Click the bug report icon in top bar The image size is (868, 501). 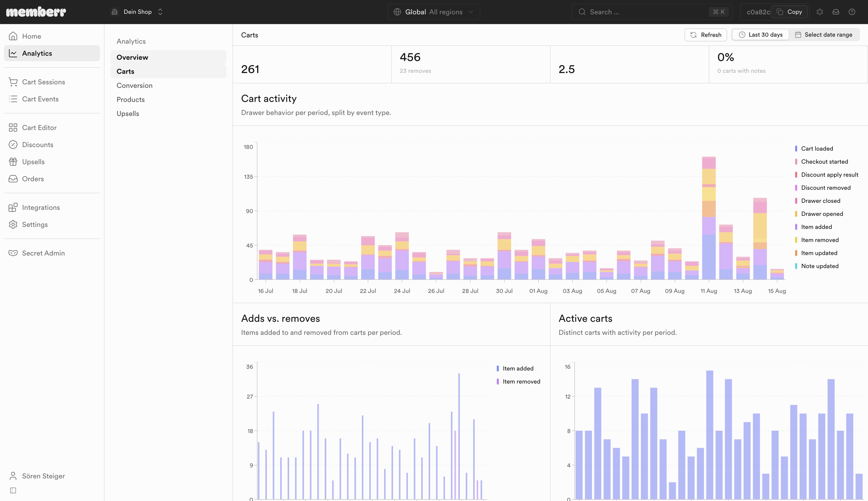coord(820,12)
